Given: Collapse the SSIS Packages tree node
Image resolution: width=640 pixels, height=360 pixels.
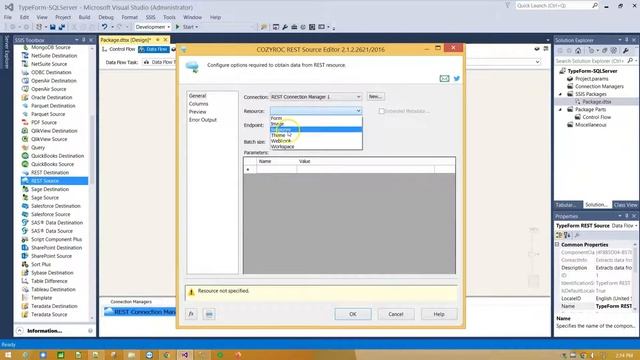Looking at the screenshot, I should (x=560, y=94).
